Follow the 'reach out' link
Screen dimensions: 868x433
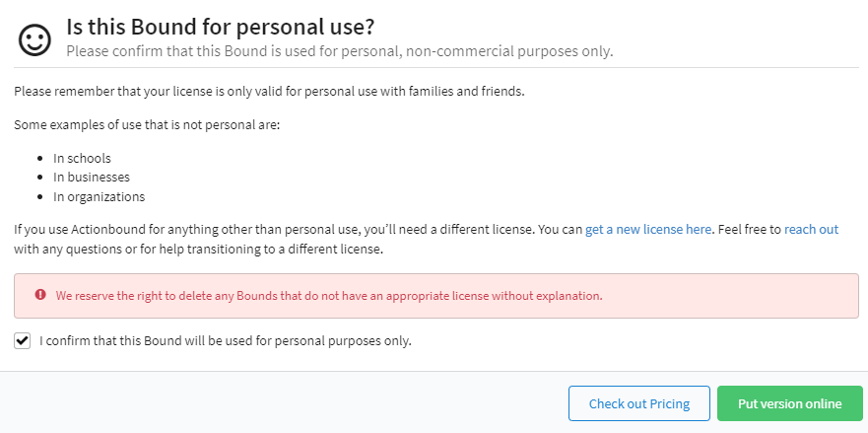pyautogui.click(x=811, y=229)
